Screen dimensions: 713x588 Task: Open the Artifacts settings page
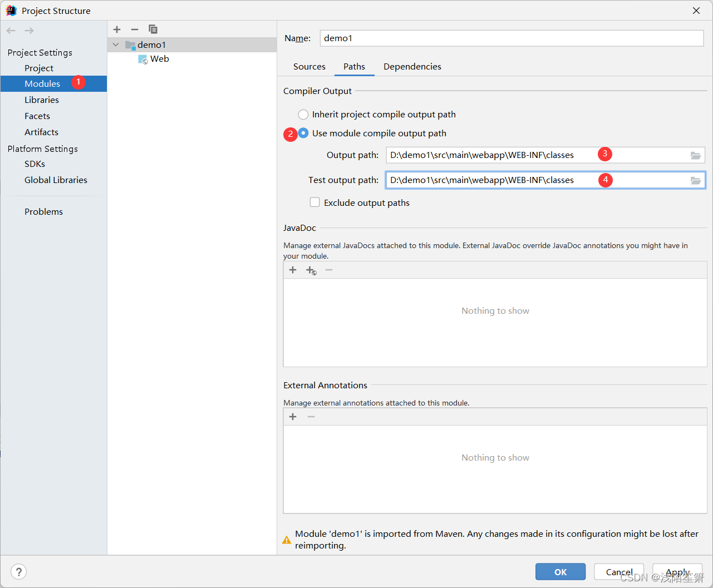coord(41,132)
